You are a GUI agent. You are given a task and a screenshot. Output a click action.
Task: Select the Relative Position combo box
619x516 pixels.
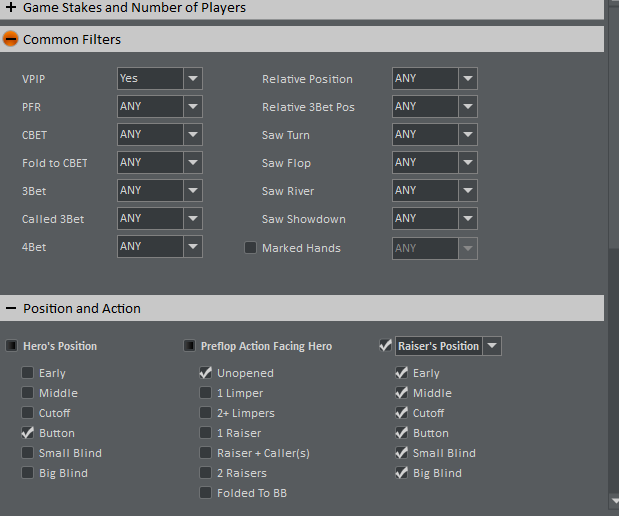coord(434,78)
